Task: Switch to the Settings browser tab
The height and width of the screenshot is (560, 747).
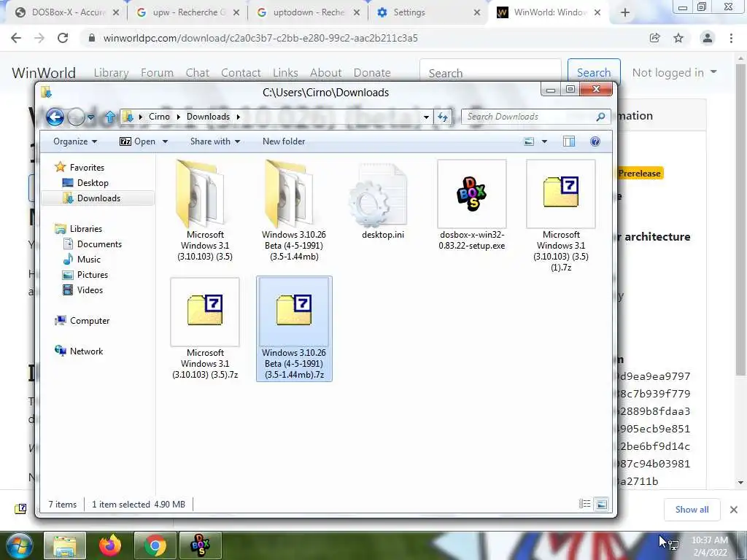Action: [x=428, y=13]
